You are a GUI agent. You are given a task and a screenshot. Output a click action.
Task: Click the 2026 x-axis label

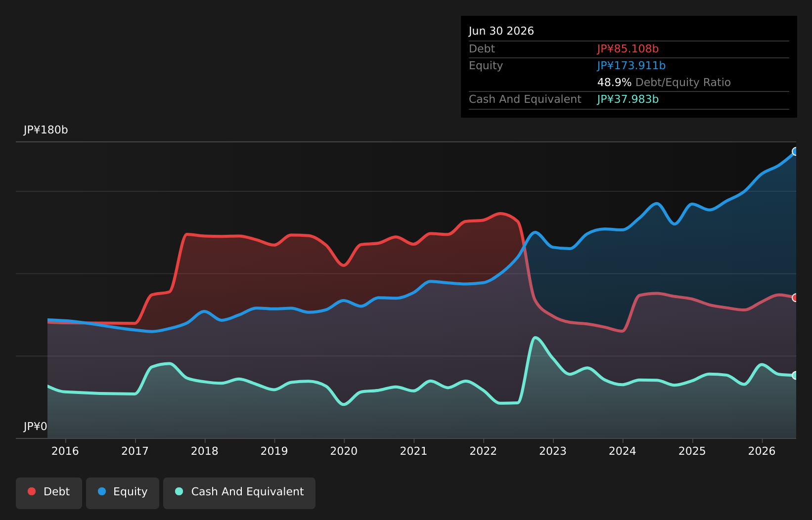[762, 451]
